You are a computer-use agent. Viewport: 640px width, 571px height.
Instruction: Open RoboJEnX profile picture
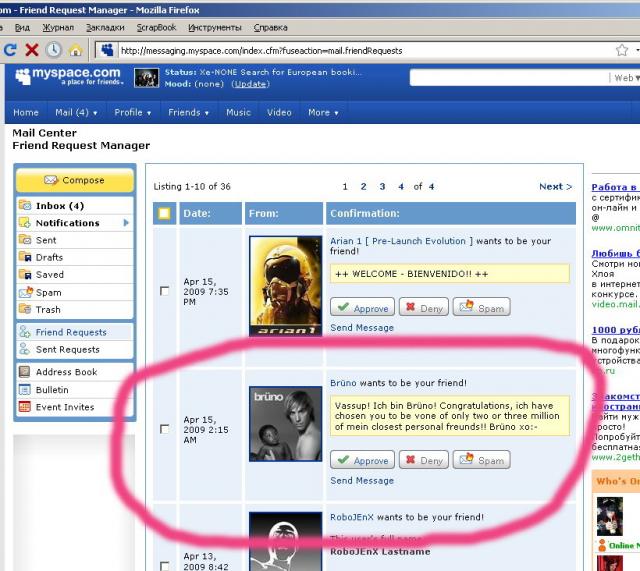point(285,542)
